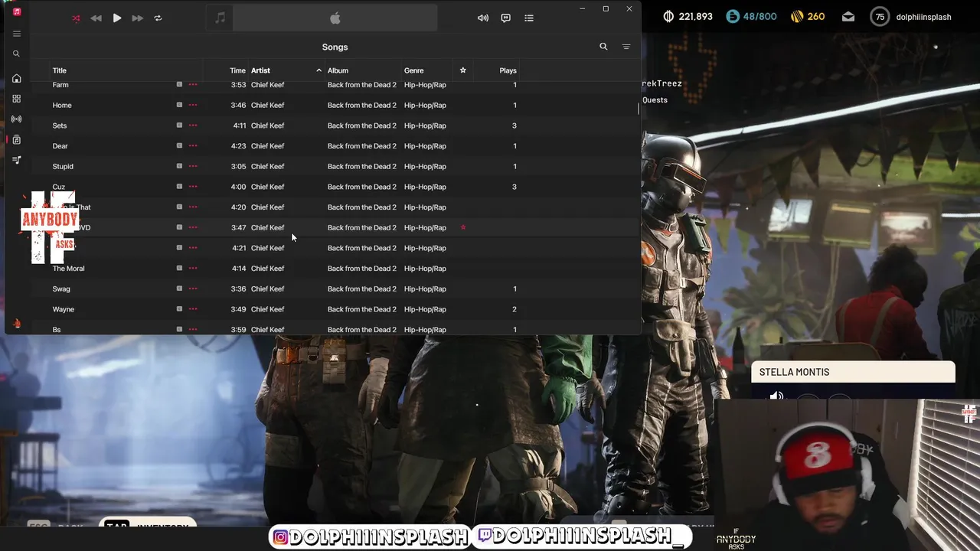Select the Library songs sidebar icon
This screenshot has height=551, width=980.
[16, 139]
